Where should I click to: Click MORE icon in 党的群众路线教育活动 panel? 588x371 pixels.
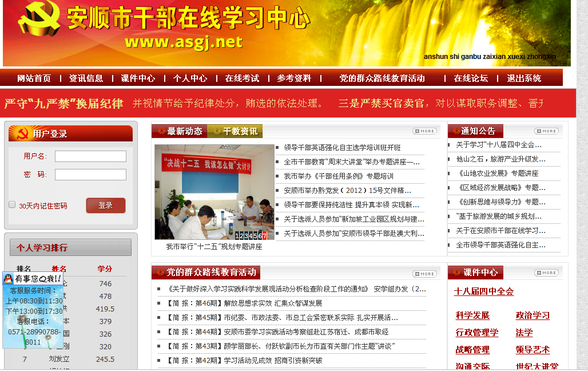[424, 274]
